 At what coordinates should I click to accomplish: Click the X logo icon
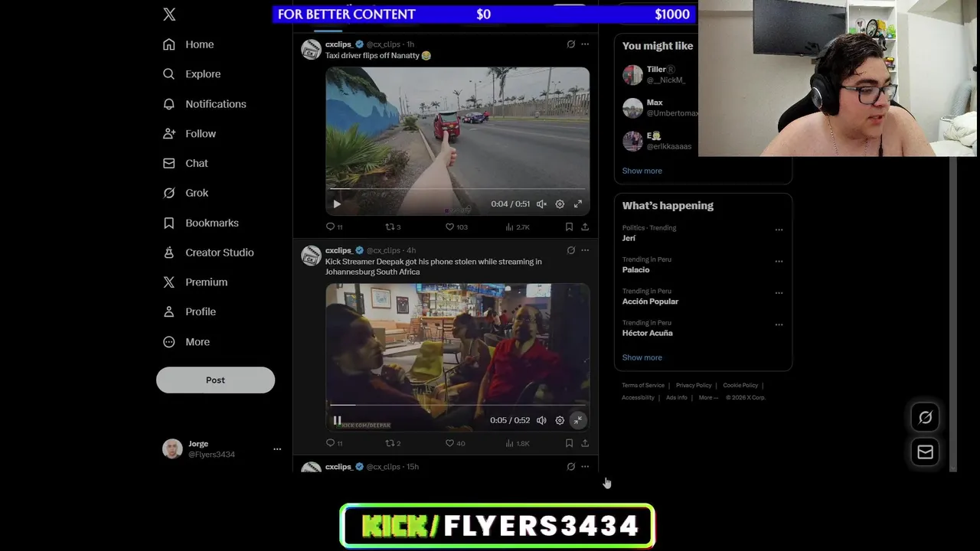(169, 15)
